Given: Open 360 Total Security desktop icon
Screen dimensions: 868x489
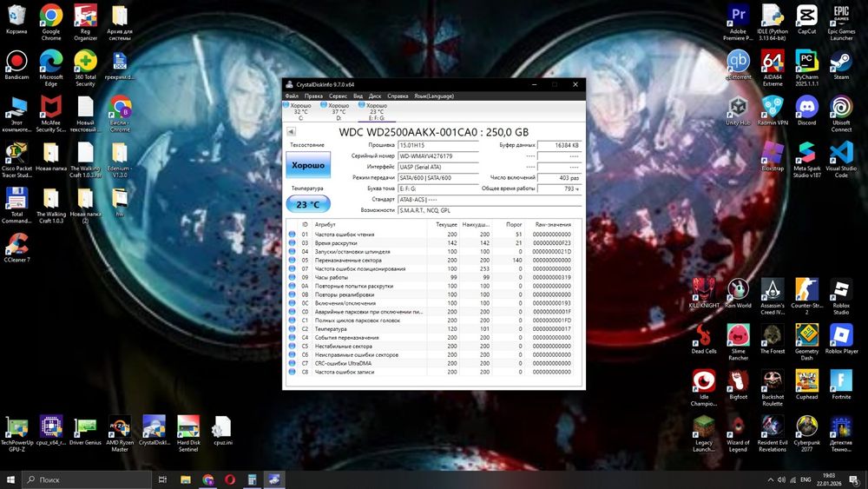Looking at the screenshot, I should [x=85, y=68].
